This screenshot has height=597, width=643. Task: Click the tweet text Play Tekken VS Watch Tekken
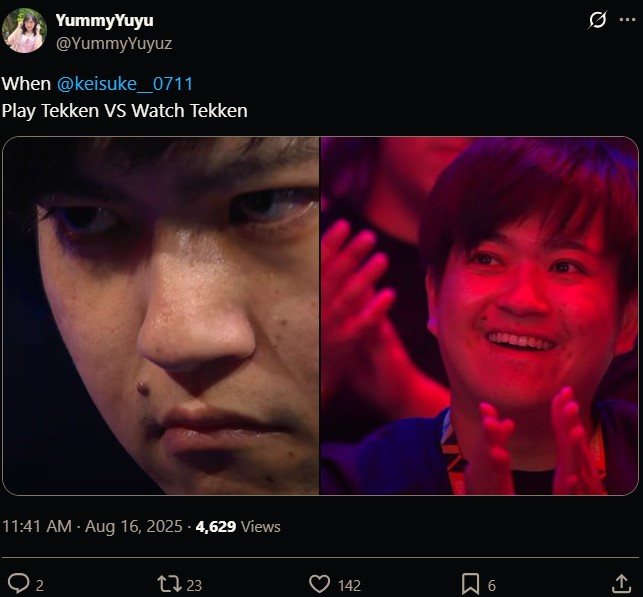125,111
